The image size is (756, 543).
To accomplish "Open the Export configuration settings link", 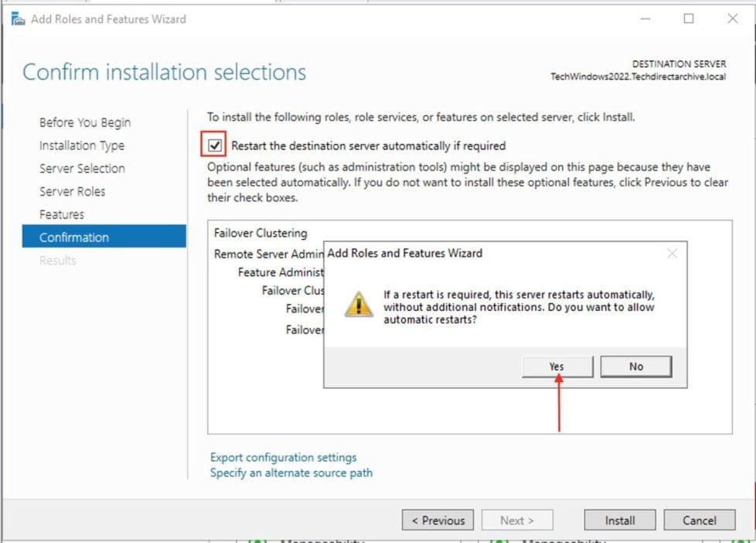I will (x=283, y=457).
